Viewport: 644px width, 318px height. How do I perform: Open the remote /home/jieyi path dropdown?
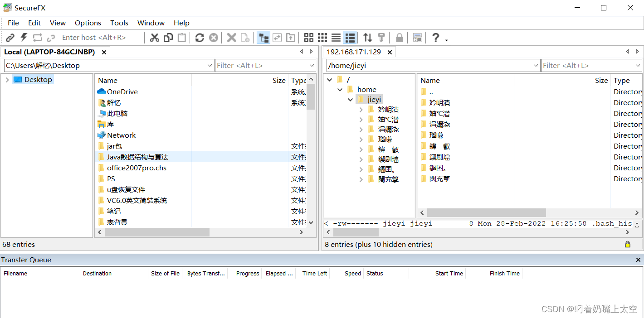coord(536,66)
